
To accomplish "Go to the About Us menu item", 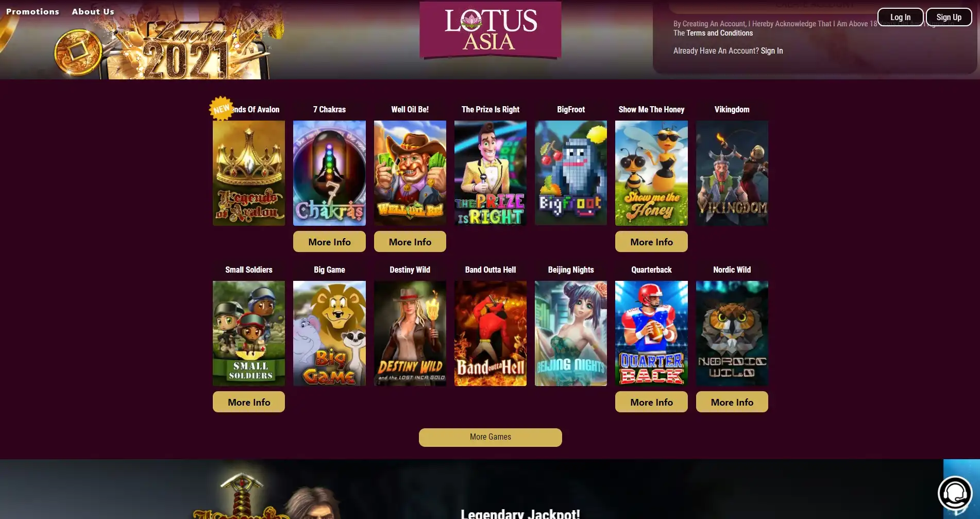I will (x=93, y=11).
